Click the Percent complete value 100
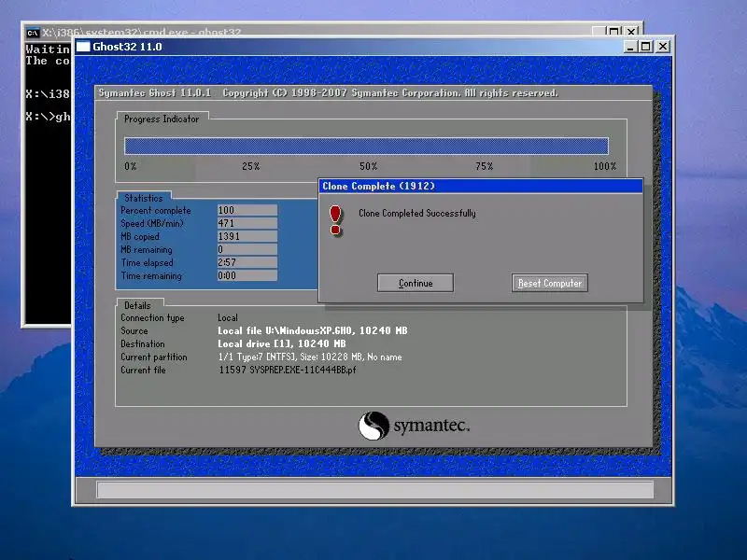This screenshot has width=747, height=560. 247,210
